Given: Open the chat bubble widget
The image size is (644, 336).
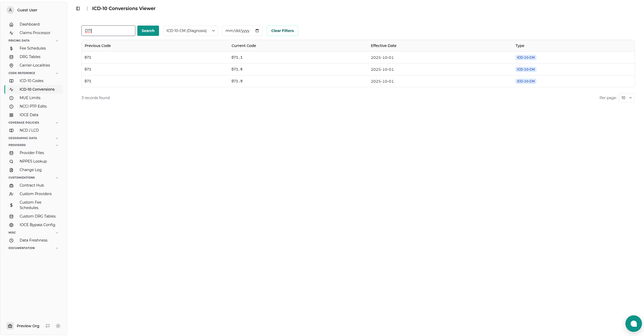Looking at the screenshot, I should point(633,324).
